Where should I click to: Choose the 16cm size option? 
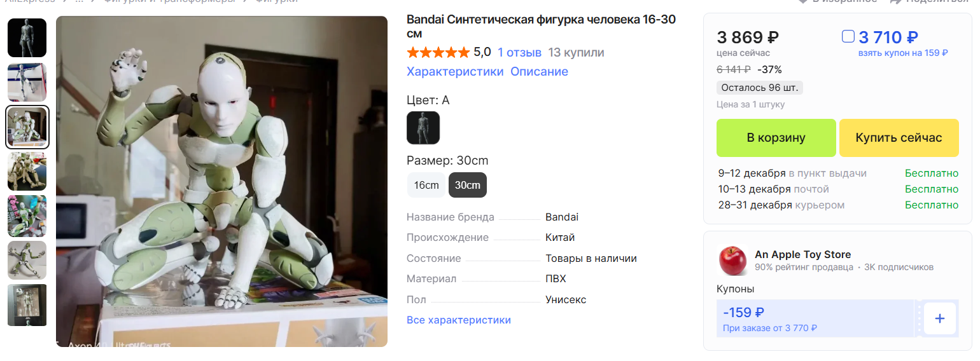click(x=426, y=185)
